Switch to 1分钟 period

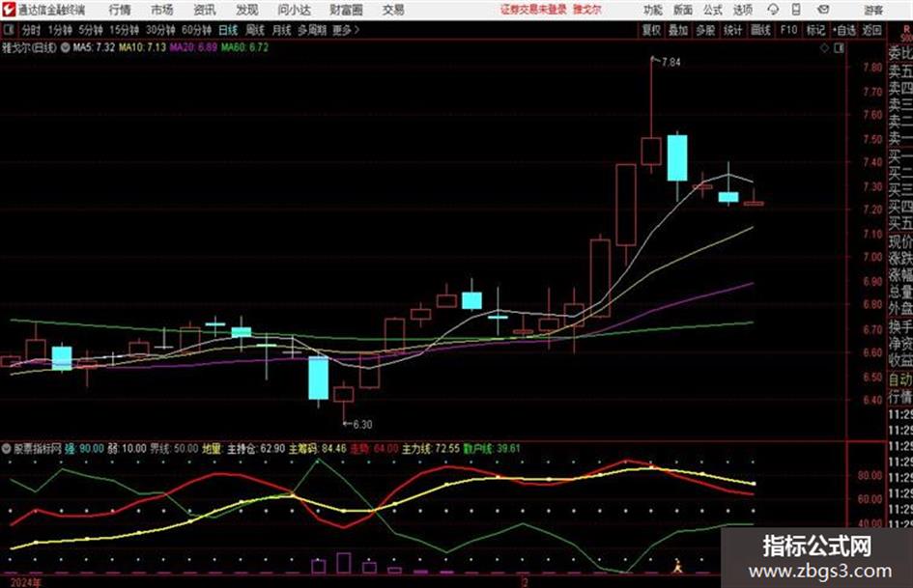60,30
